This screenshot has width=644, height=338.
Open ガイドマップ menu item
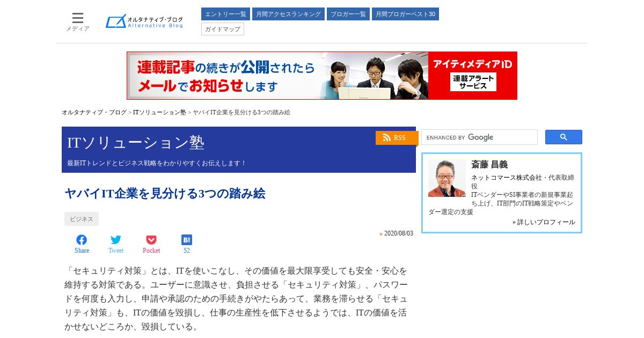pos(223,29)
